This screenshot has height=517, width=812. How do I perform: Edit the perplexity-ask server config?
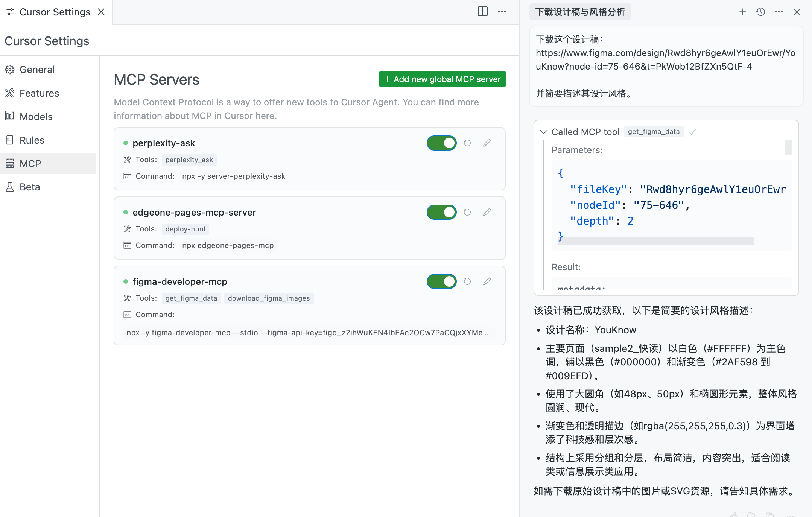point(487,143)
